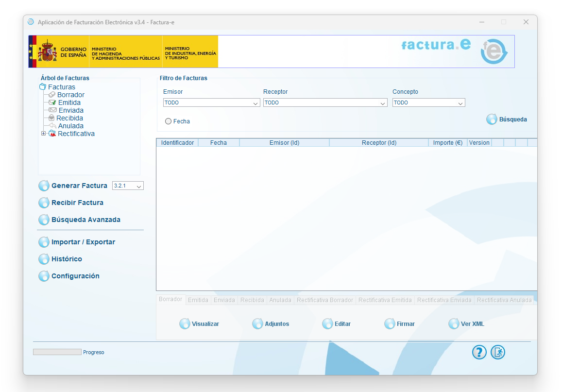Open the Concepto dropdown filter
The height and width of the screenshot is (392, 562).
pos(428,103)
